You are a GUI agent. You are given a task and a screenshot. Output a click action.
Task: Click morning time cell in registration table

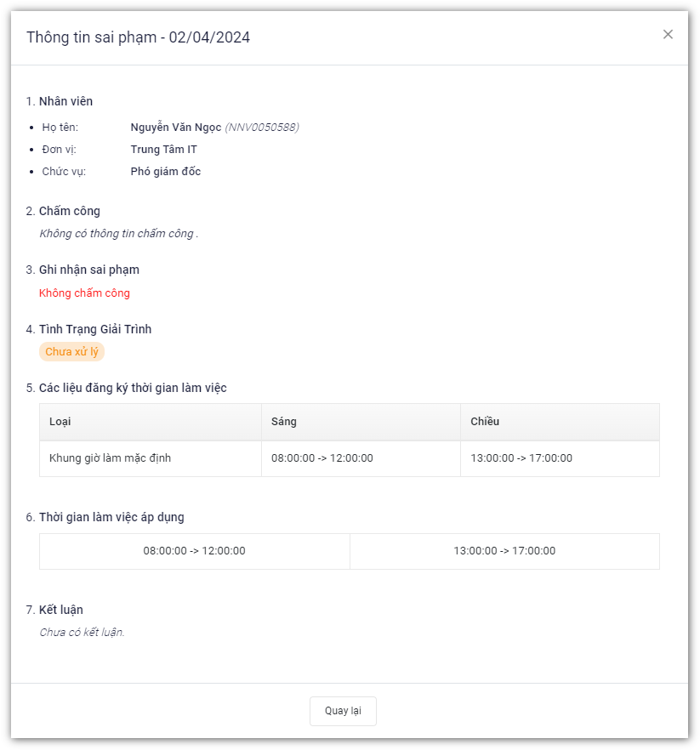coord(322,458)
